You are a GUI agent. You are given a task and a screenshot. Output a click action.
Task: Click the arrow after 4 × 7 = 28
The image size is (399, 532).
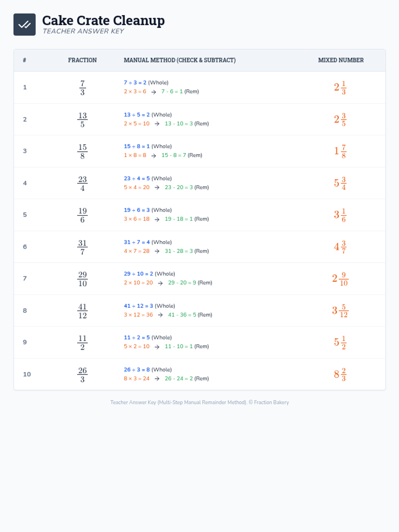pos(157,252)
